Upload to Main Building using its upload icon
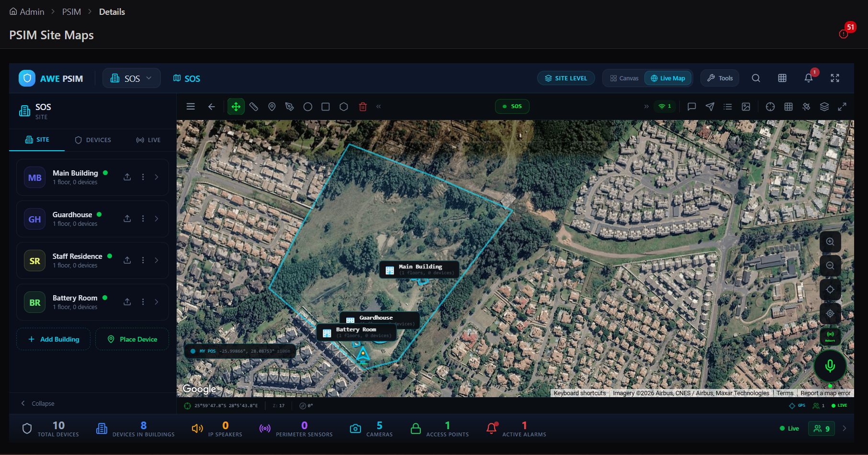Screen dimensions: 868x455 (127, 177)
